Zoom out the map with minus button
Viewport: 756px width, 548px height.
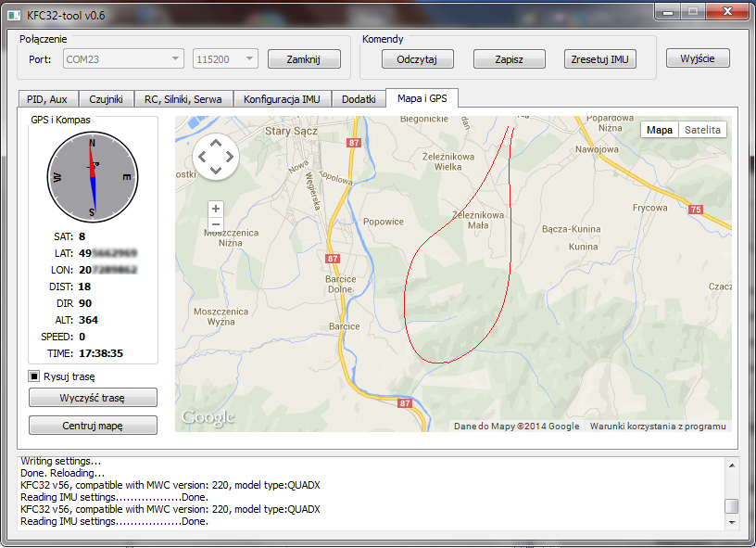tap(216, 224)
